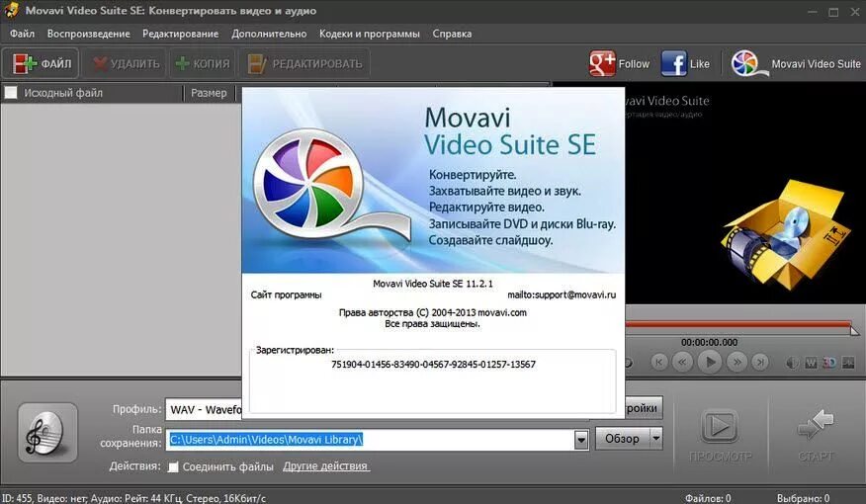866x504 pixels.
Task: Open the Кодеки и программы menu
Action: (370, 34)
